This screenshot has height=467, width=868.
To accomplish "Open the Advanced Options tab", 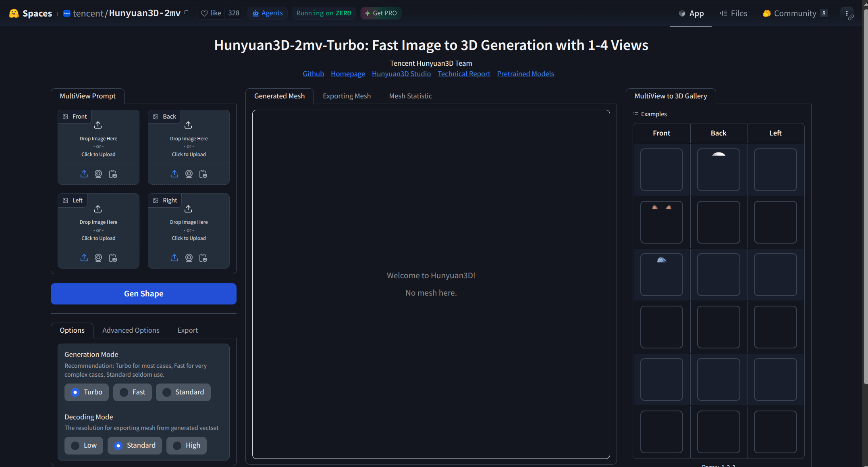I will [x=131, y=330].
